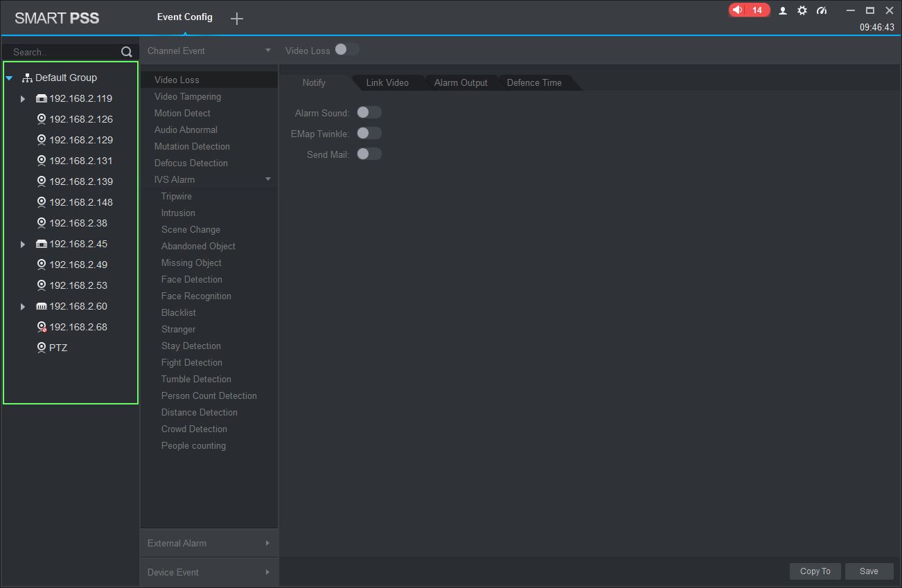The width and height of the screenshot is (902, 588).
Task: Click the device icon for 192.168.2.60
Action: coord(42,306)
